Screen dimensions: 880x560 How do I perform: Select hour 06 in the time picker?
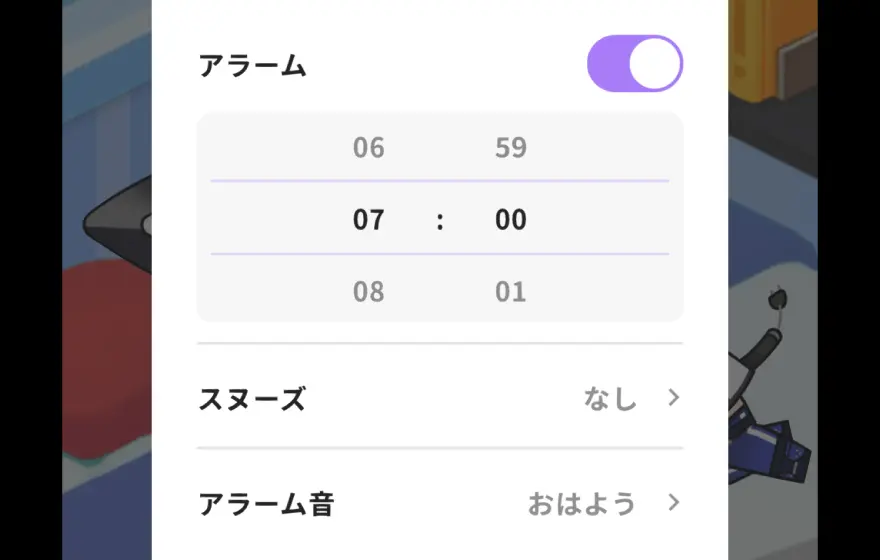click(x=368, y=148)
